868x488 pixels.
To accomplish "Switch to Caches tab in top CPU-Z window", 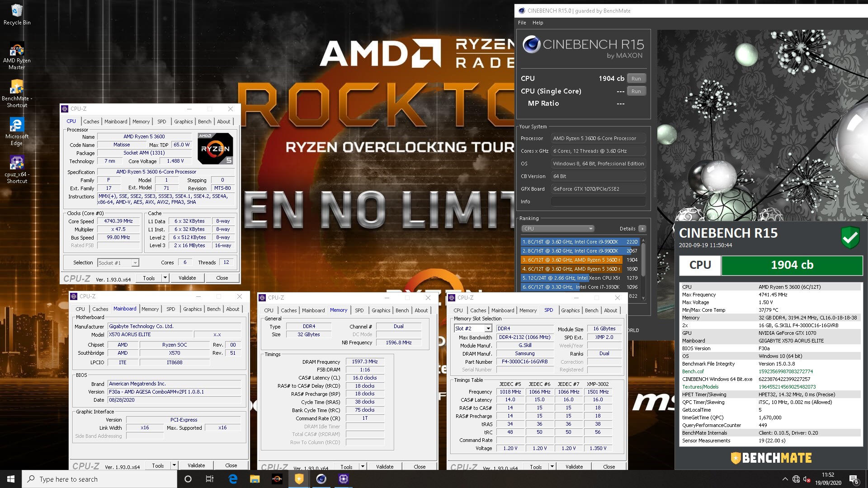I will tap(91, 122).
